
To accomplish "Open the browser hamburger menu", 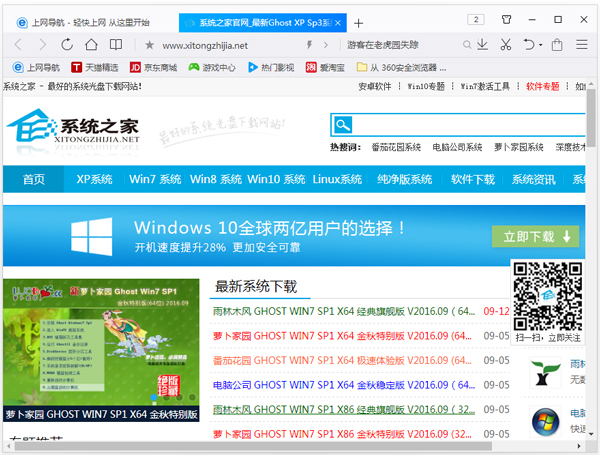I will pyautogui.click(x=582, y=45).
